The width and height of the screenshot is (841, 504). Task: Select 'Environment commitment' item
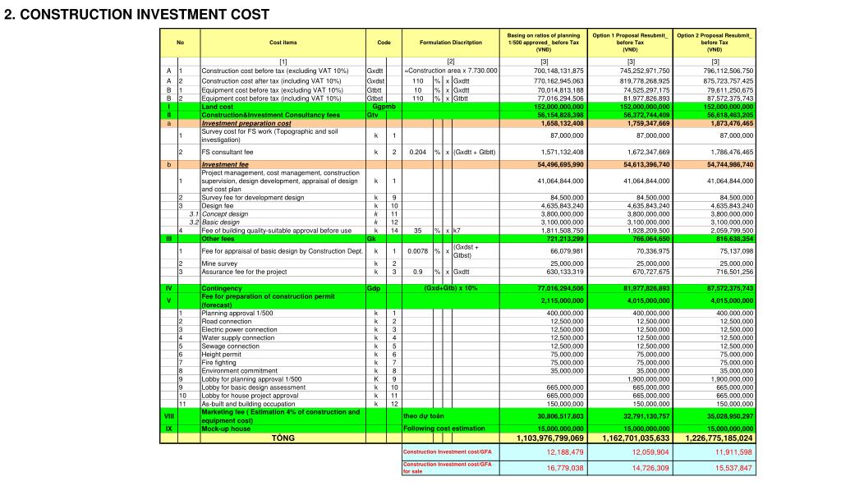[239, 371]
